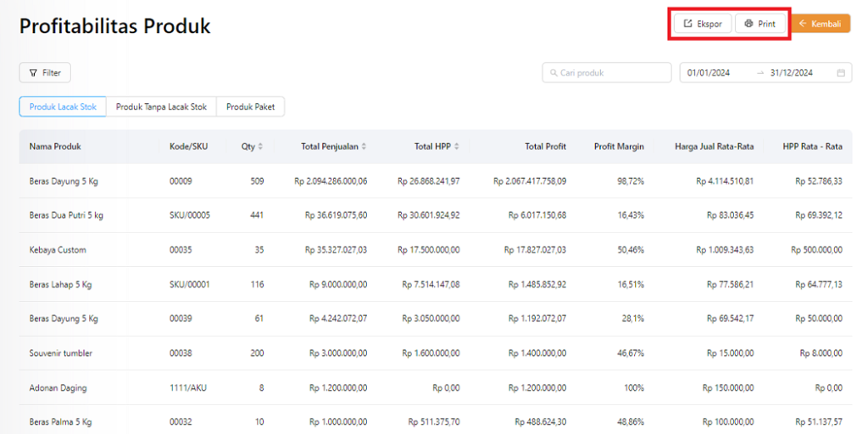Click the Profitabilitas Produk page title
Image resolution: width=868 pixels, height=434 pixels.
click(115, 26)
